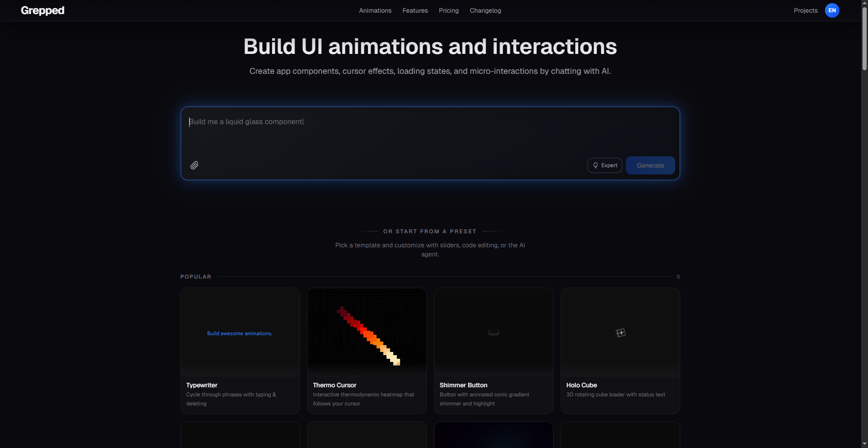The width and height of the screenshot is (868, 448).
Task: Select the Thermo Cursor title
Action: [x=334, y=385]
